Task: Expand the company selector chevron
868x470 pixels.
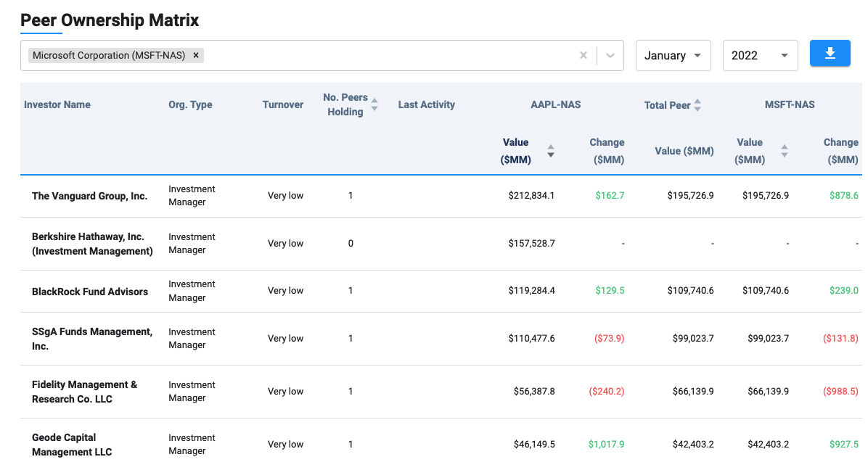Action: pos(610,54)
